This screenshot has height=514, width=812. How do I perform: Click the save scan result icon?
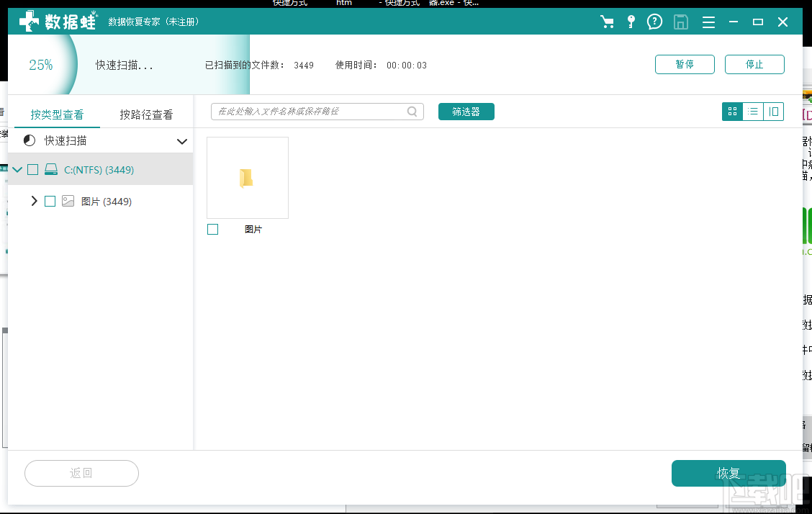click(x=680, y=22)
